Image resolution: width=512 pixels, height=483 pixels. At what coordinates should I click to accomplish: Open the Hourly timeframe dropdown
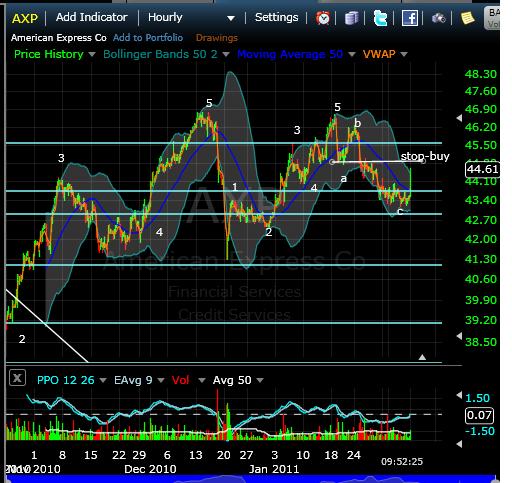[192, 18]
